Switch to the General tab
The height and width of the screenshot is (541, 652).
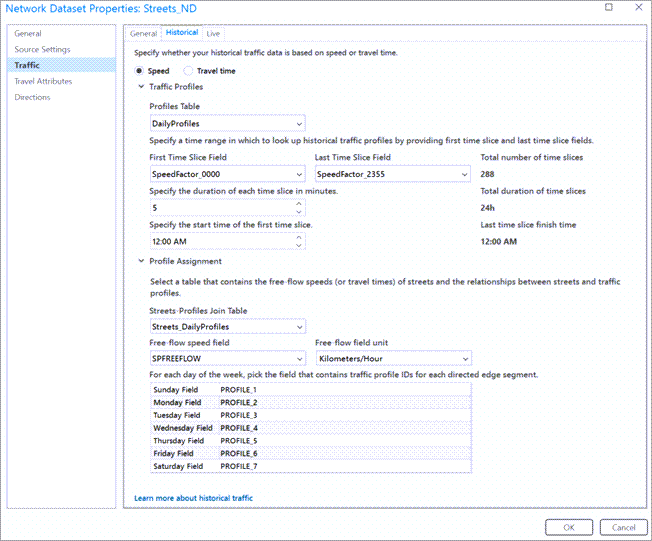[x=143, y=33]
